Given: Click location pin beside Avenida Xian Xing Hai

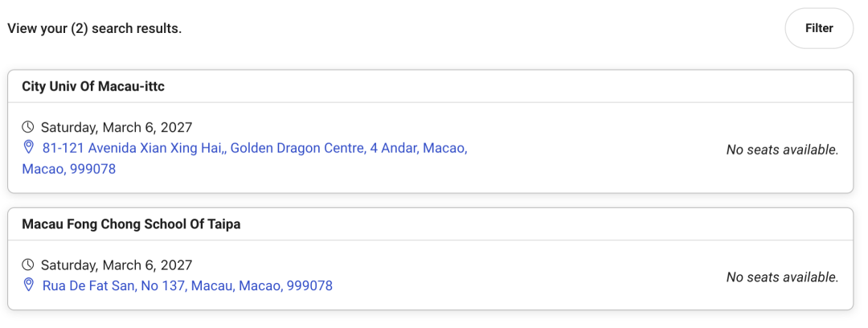Looking at the screenshot, I should tap(28, 147).
